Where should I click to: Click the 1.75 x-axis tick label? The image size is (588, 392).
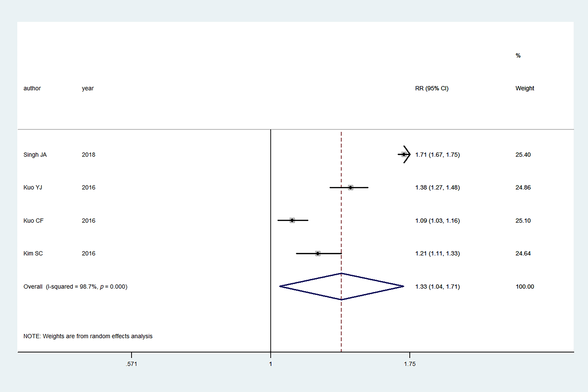tap(409, 364)
